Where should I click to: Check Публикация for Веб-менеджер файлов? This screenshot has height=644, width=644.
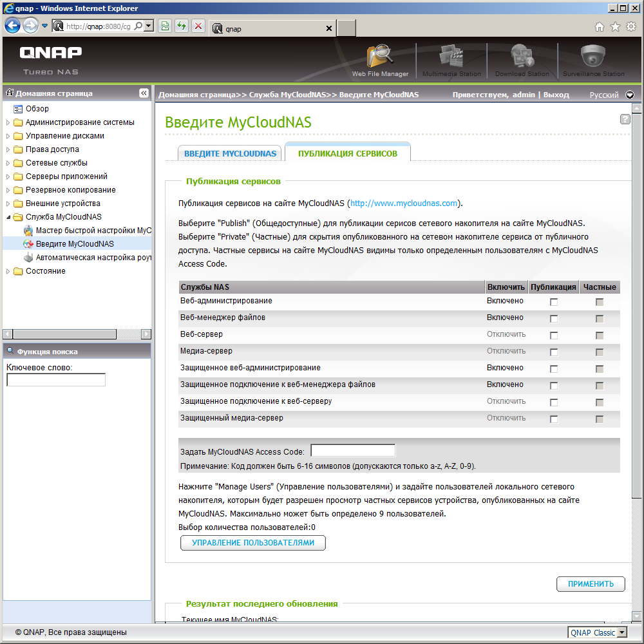point(554,319)
